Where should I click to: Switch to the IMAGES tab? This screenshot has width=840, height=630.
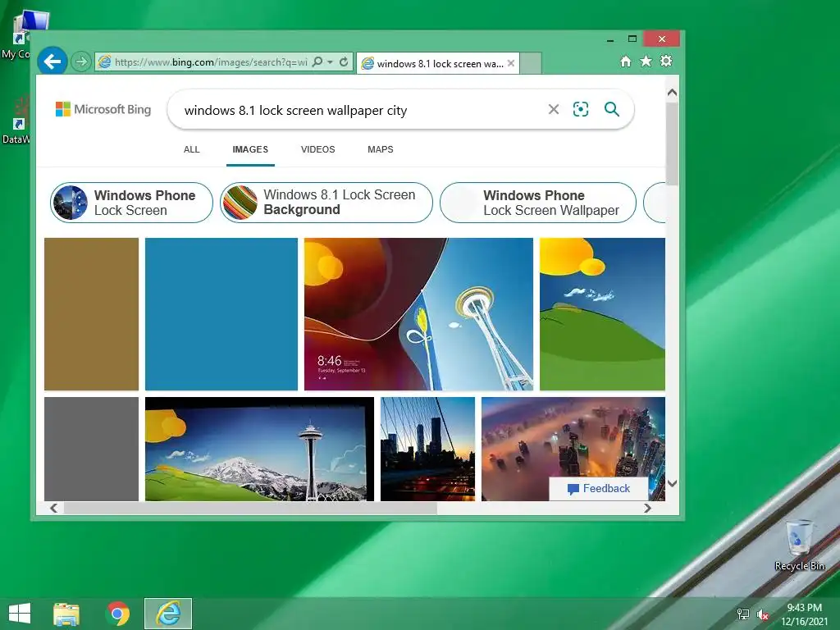pyautogui.click(x=250, y=149)
